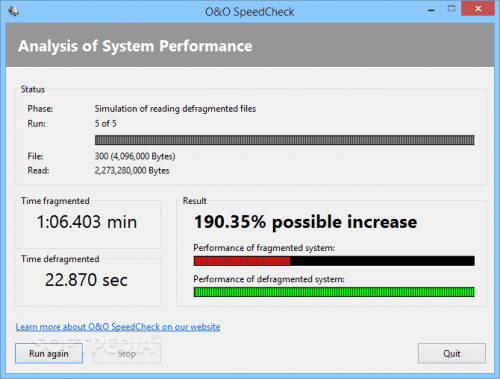The height and width of the screenshot is (379, 500).
Task: Click the 'Time fragmented' group label
Action: 55,201
